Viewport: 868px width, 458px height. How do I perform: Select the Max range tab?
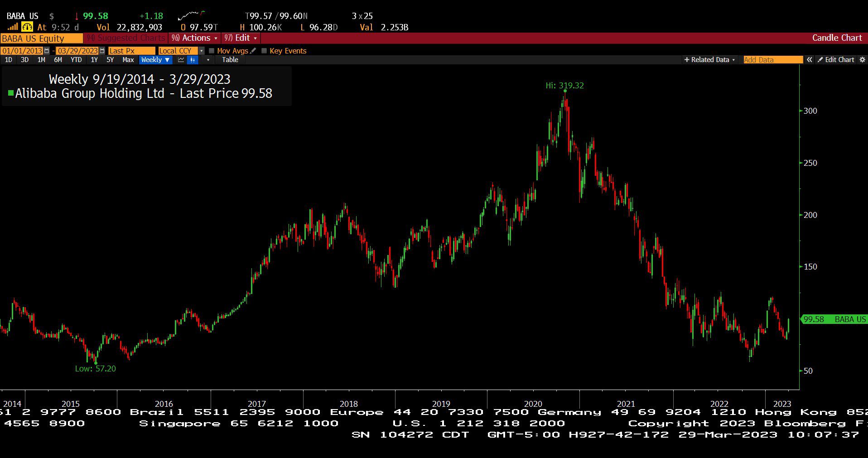coord(128,60)
